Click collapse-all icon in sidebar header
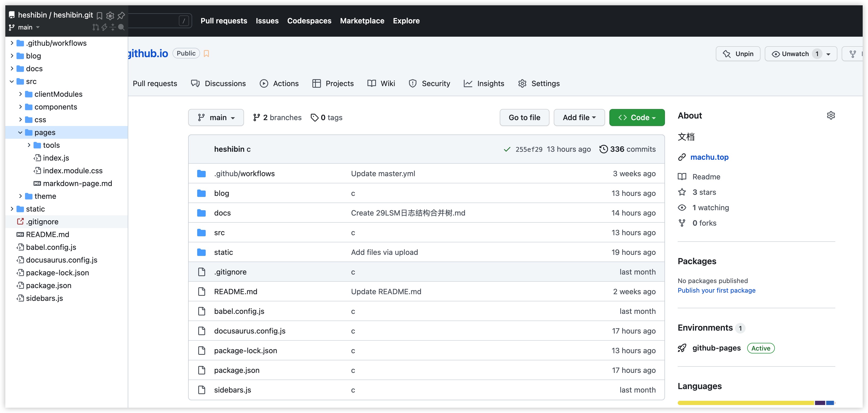This screenshot has height=413, width=868. (x=113, y=27)
